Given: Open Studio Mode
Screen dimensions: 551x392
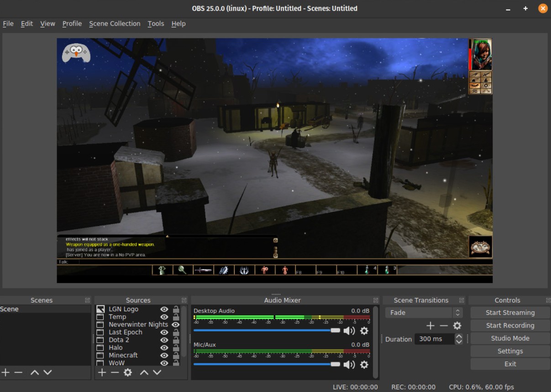Looking at the screenshot, I should point(510,338).
